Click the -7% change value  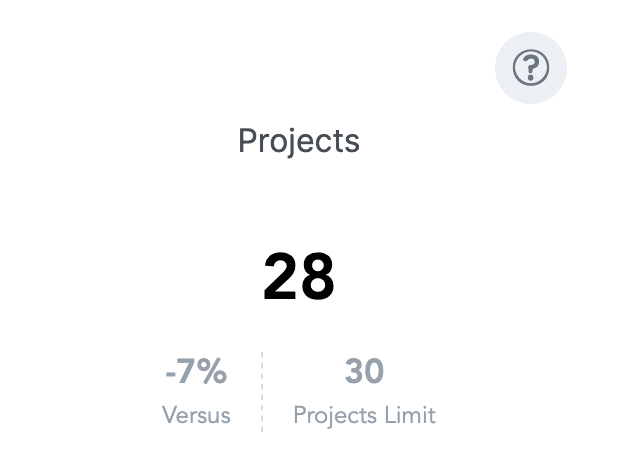(x=196, y=371)
